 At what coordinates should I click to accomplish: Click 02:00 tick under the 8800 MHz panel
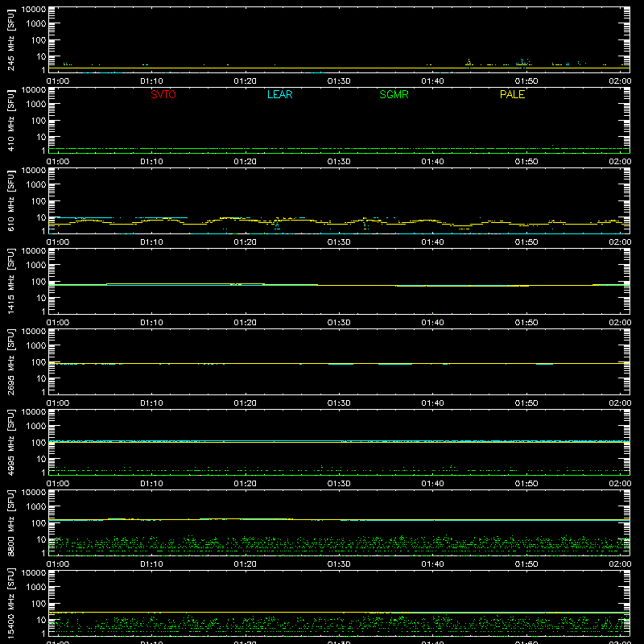coord(620,564)
